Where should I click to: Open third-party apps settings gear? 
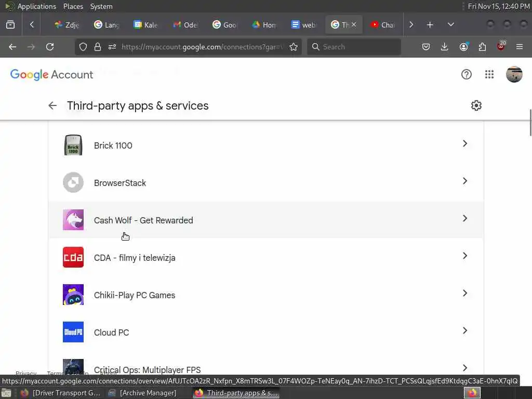pyautogui.click(x=476, y=105)
